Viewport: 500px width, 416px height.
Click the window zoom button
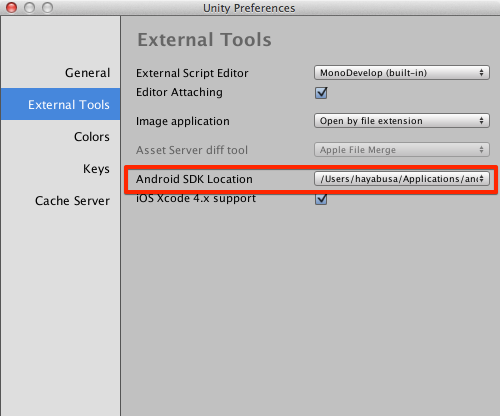(x=47, y=7)
